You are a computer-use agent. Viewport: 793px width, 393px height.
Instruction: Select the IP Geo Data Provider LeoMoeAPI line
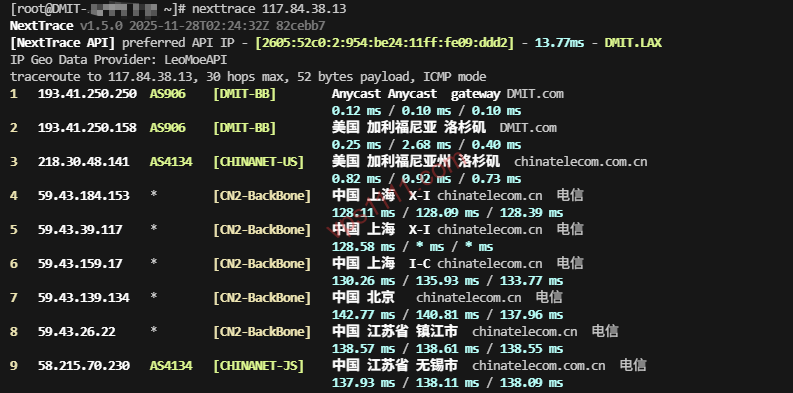point(118,60)
